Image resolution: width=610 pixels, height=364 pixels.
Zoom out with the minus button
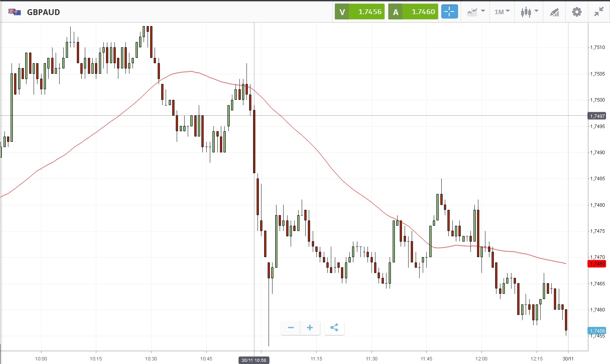point(291,328)
